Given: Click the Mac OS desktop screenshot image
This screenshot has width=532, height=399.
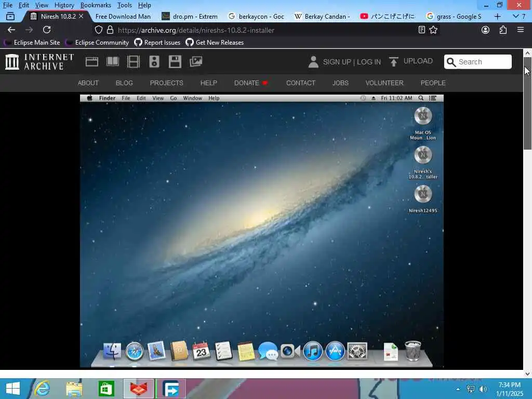Looking at the screenshot, I should tap(262, 231).
